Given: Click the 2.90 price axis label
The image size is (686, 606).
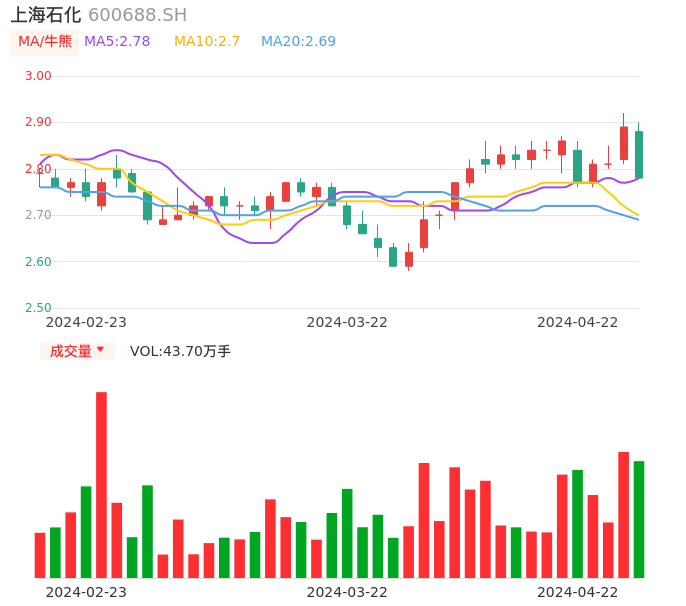Looking at the screenshot, I should (x=38, y=122).
